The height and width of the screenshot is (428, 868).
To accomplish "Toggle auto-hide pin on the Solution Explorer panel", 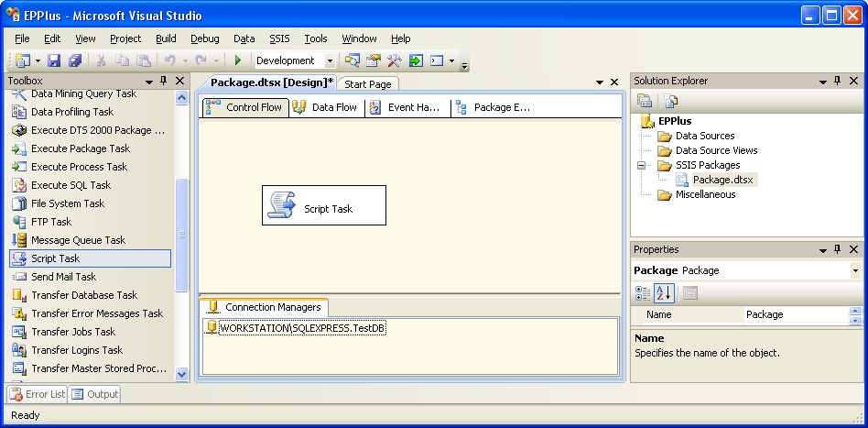I will point(838,81).
